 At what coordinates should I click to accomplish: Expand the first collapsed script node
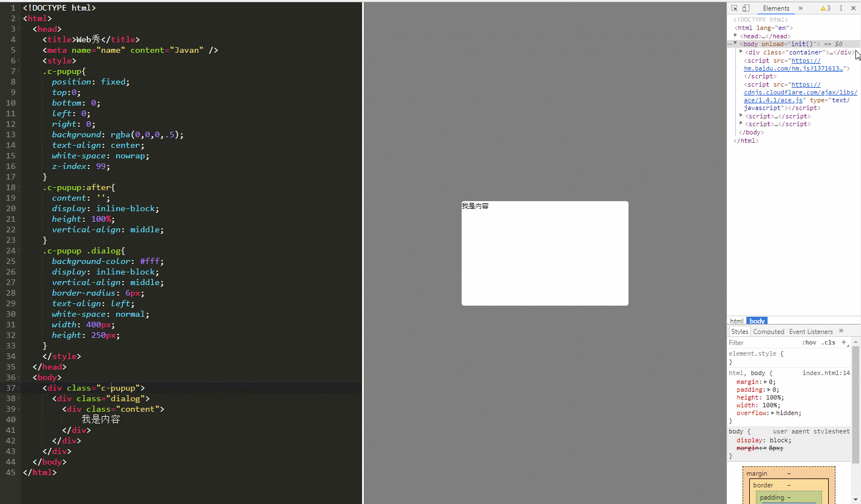click(x=741, y=115)
